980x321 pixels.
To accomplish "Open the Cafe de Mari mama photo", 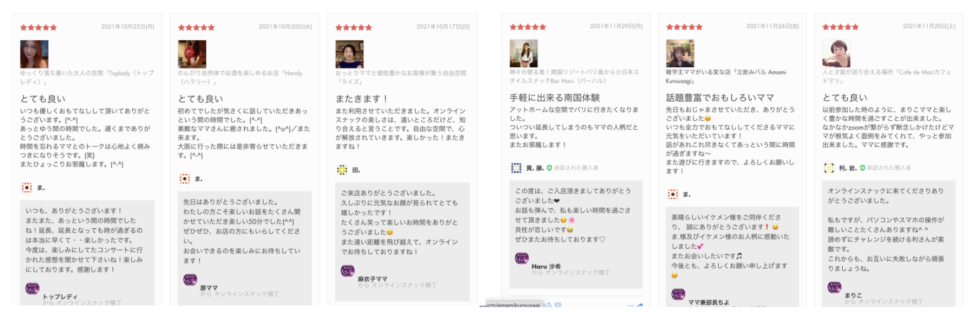I will pyautogui.click(x=836, y=53).
